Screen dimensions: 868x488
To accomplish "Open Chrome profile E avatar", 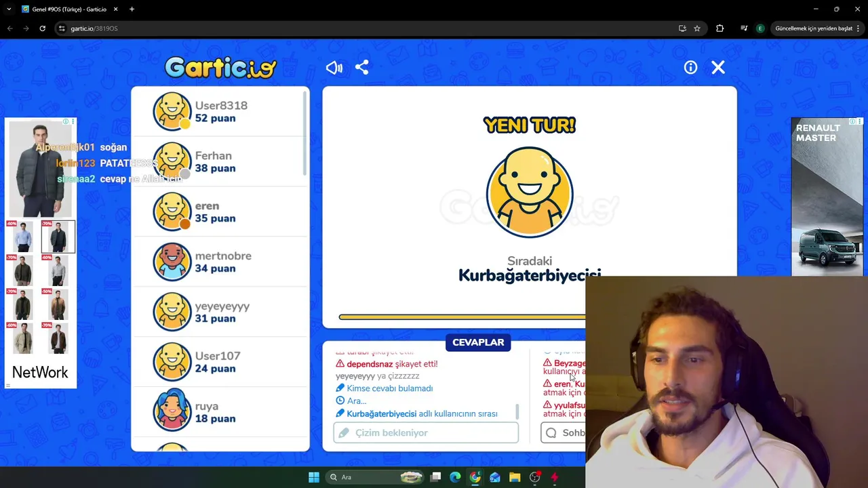I will pos(760,28).
